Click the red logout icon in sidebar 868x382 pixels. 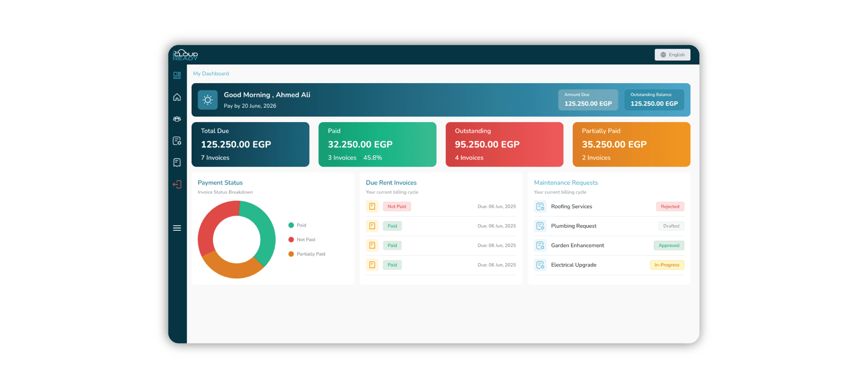pos(177,184)
